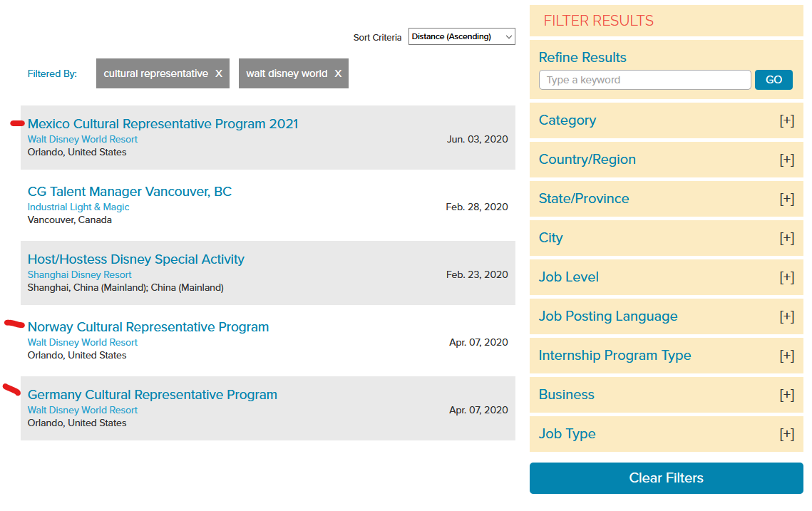View Host/Hostess Disney Special Activity posting
The image size is (812, 511).
135,259
